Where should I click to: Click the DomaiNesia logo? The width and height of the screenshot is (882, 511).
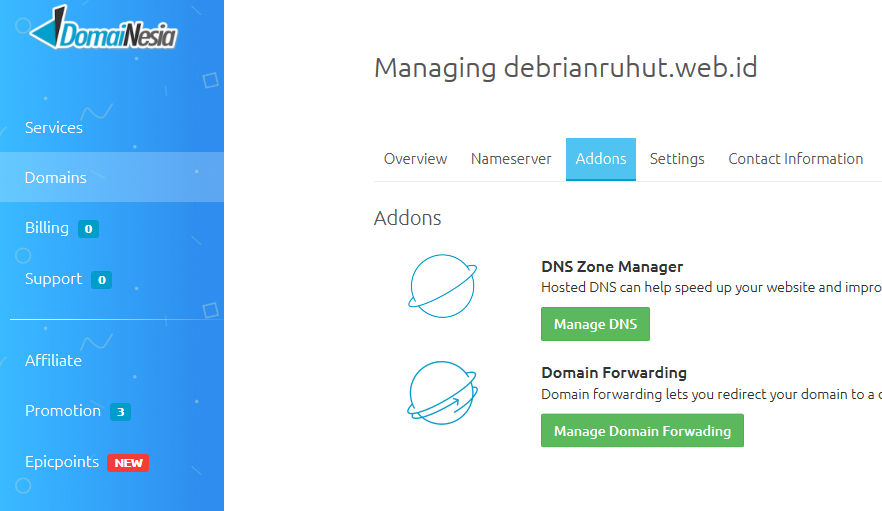point(103,28)
